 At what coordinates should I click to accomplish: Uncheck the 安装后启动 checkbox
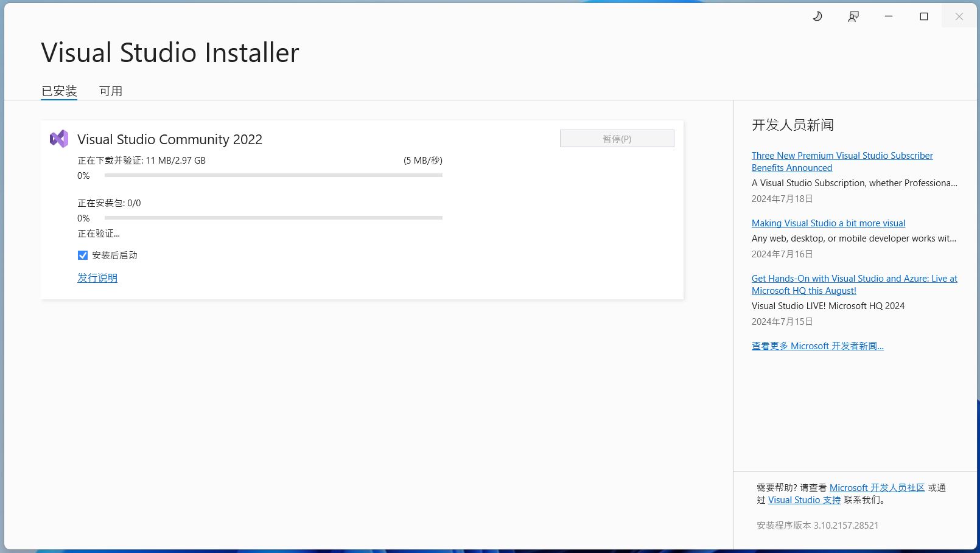click(x=83, y=256)
